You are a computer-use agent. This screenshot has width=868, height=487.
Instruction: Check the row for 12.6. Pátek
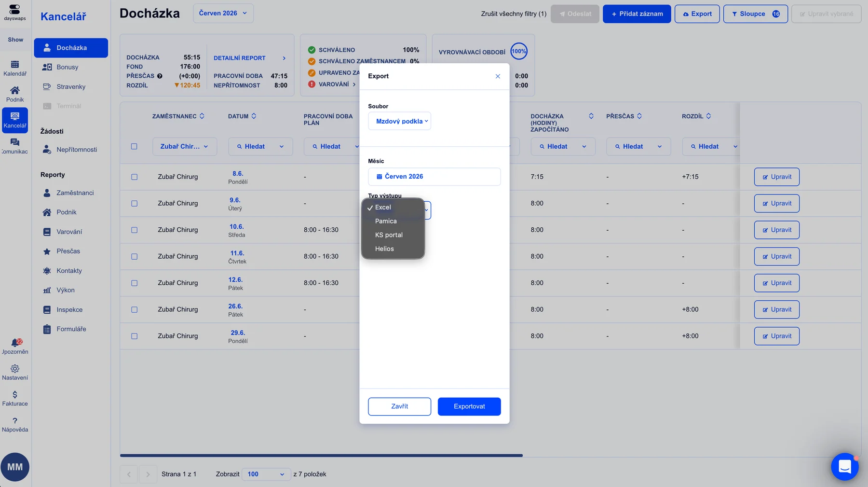point(134,283)
